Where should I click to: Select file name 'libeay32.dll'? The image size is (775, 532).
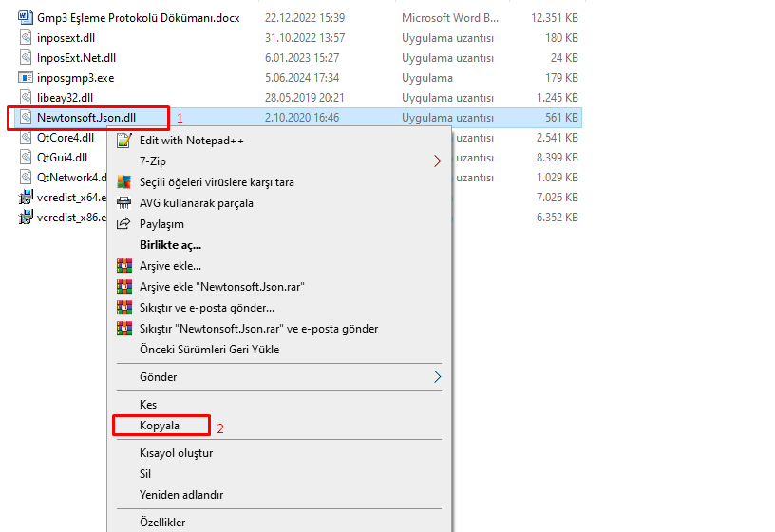click(x=65, y=98)
